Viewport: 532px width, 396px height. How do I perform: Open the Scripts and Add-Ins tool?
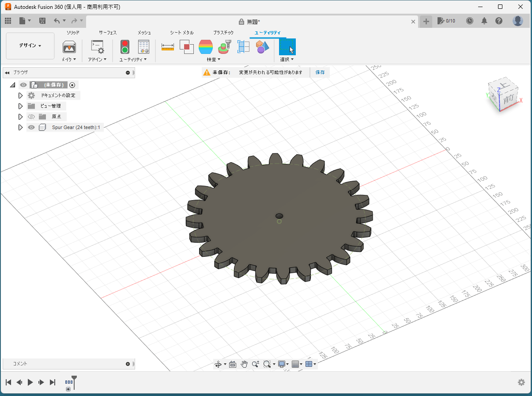(97, 47)
